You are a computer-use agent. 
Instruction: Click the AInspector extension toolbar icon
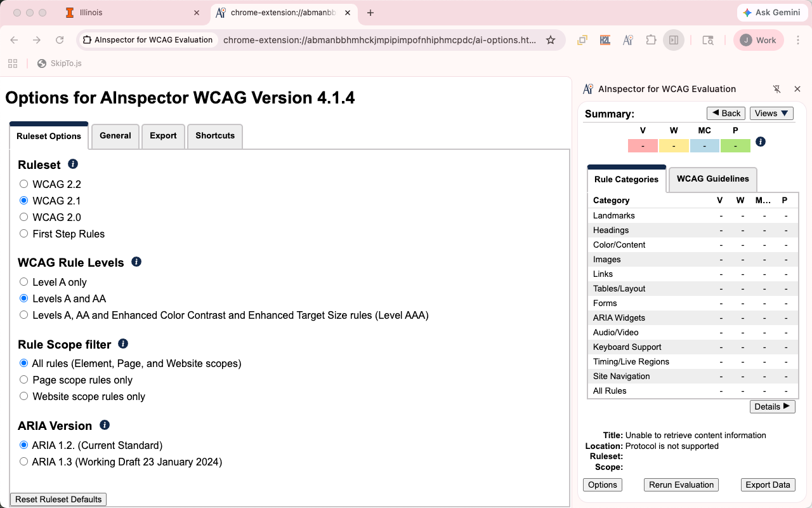point(627,40)
